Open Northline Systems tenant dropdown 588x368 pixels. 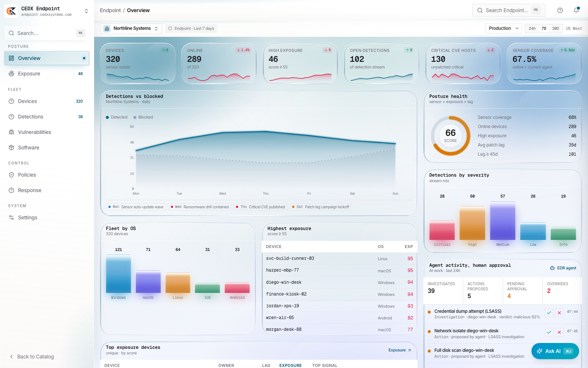(131, 28)
